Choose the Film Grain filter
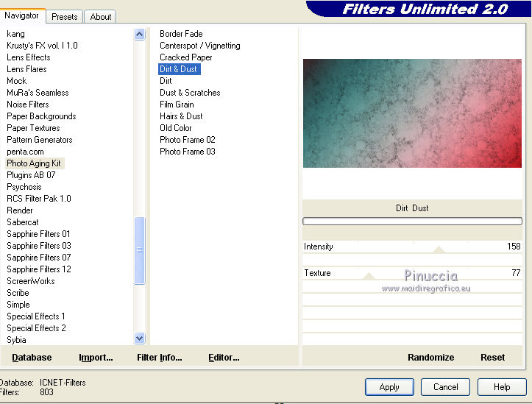This screenshot has height=404, width=532. (x=177, y=104)
